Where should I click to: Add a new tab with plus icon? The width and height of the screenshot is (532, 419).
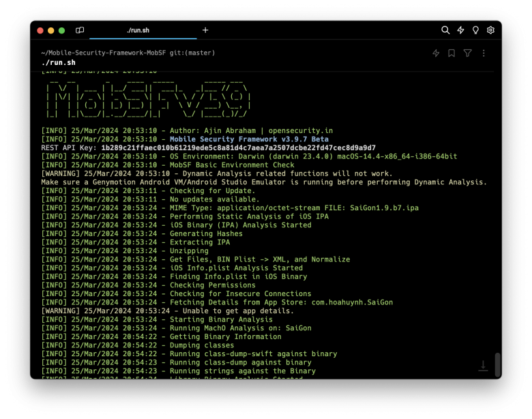205,30
